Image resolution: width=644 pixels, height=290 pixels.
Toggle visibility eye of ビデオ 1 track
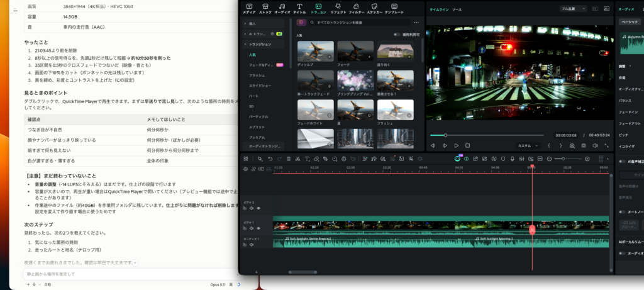click(258, 228)
